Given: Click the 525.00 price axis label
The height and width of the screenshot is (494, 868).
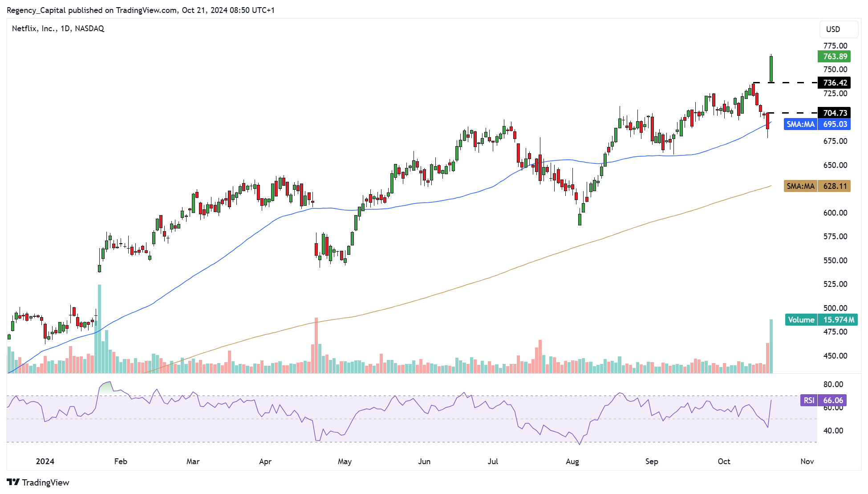Looking at the screenshot, I should point(835,284).
